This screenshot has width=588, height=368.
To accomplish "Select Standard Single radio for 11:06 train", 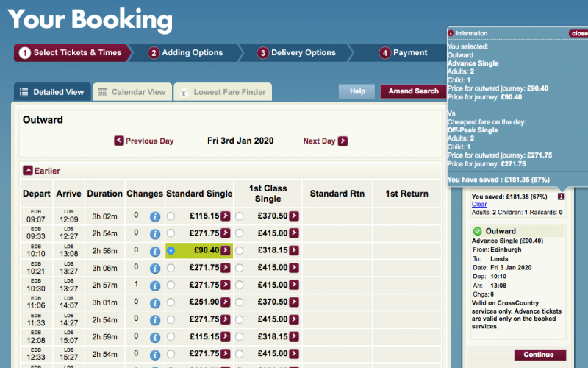I will pos(171,302).
